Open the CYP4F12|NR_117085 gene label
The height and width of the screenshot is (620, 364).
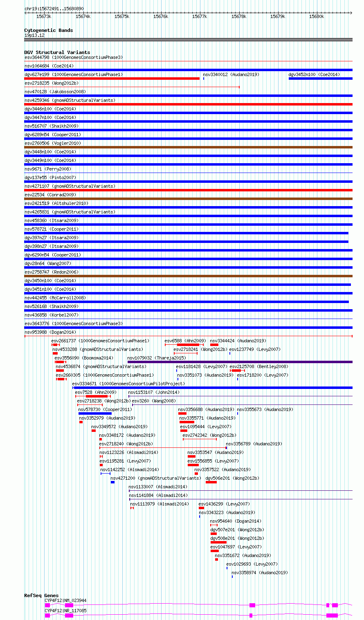(x=65, y=611)
